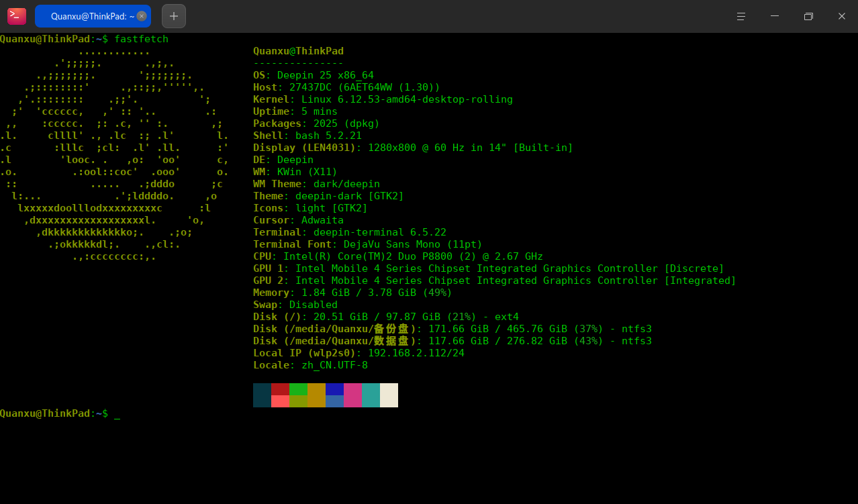Open the terminal main menu

[x=741, y=16]
